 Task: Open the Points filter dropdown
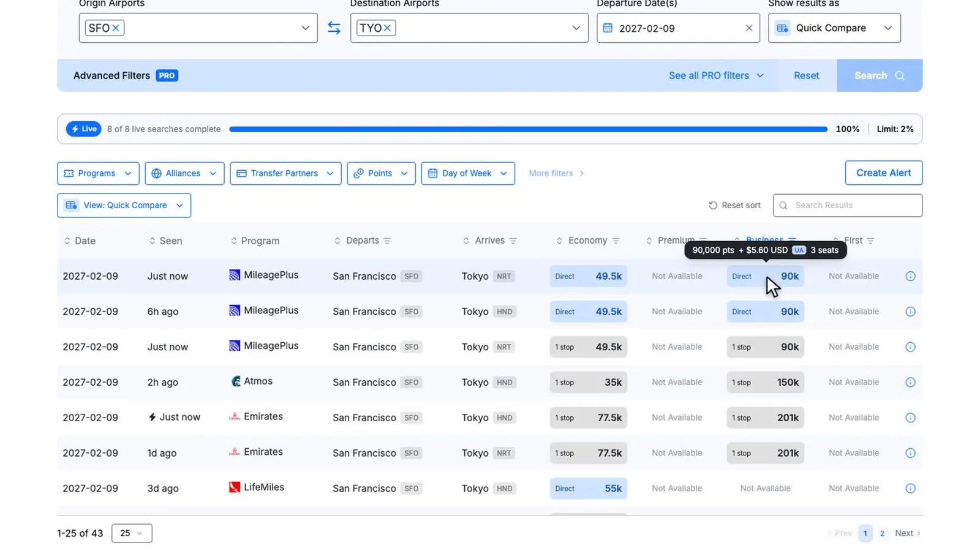[381, 173]
